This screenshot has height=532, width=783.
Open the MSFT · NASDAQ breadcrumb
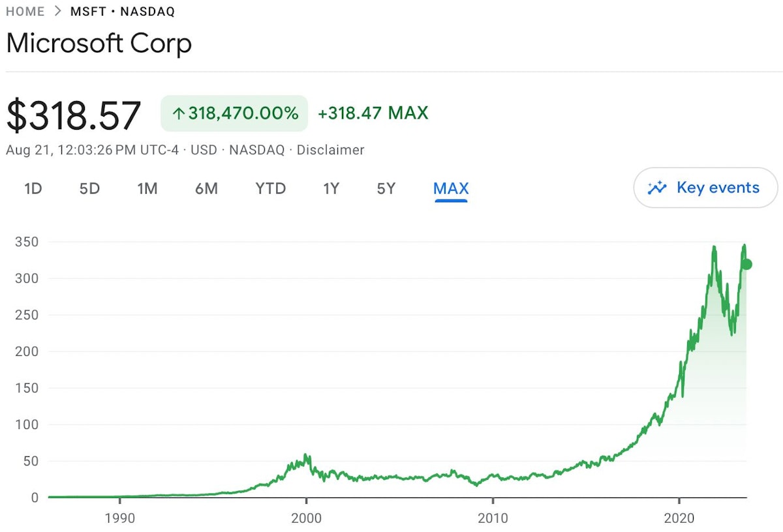pyautogui.click(x=122, y=12)
